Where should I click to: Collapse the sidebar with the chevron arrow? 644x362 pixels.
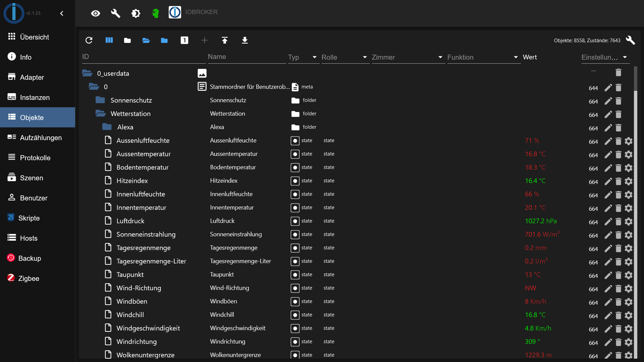click(x=62, y=13)
